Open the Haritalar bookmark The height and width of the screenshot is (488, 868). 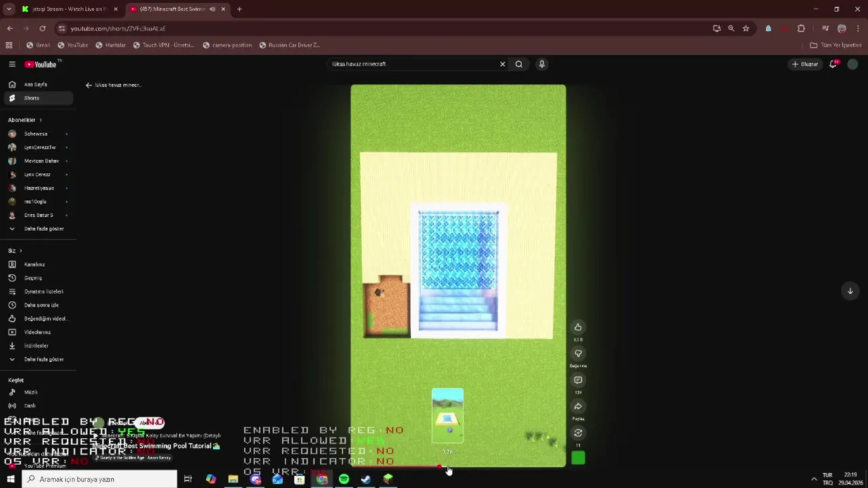click(x=111, y=45)
